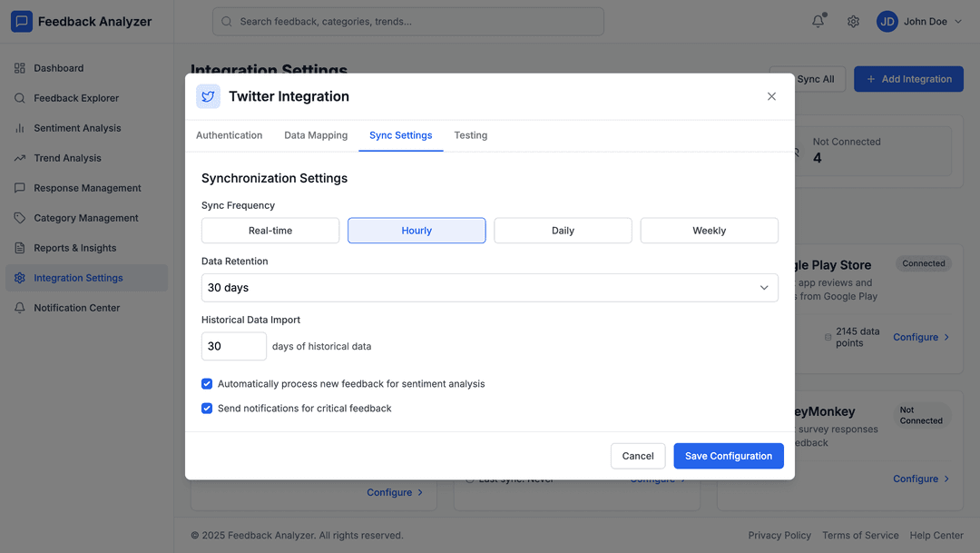Uncheck automatic sentiment analysis processing
This screenshot has height=553, width=980.
207,384
